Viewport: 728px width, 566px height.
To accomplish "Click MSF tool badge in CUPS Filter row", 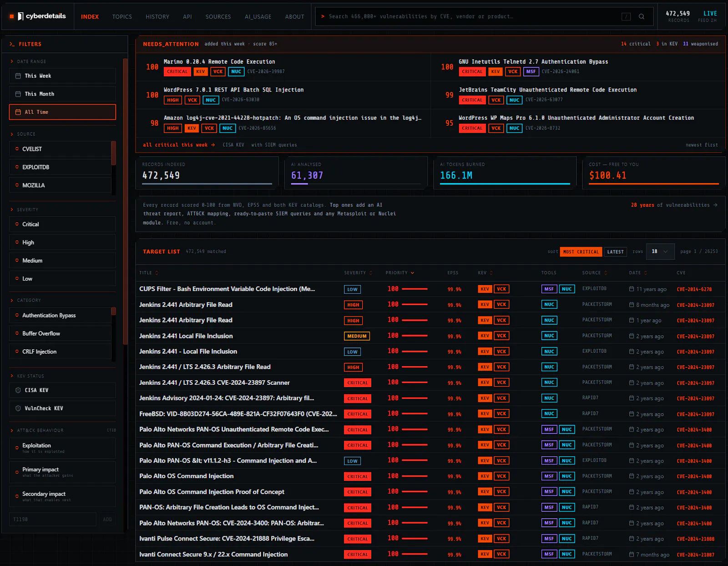I will [x=549, y=289].
